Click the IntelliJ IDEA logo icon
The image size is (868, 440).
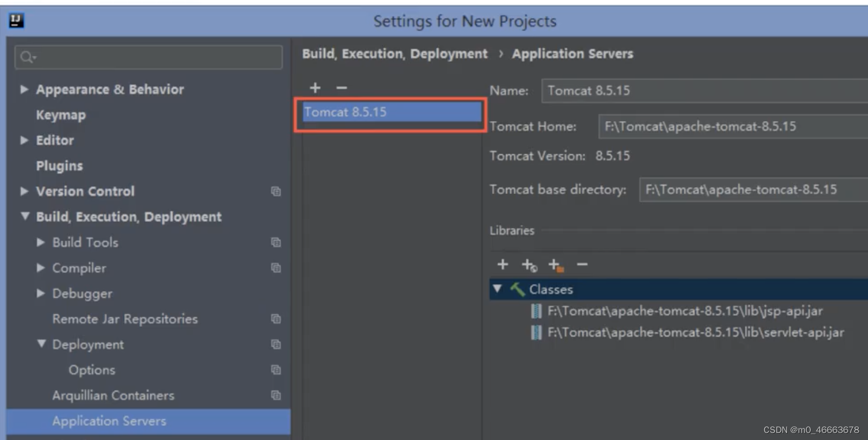click(16, 21)
